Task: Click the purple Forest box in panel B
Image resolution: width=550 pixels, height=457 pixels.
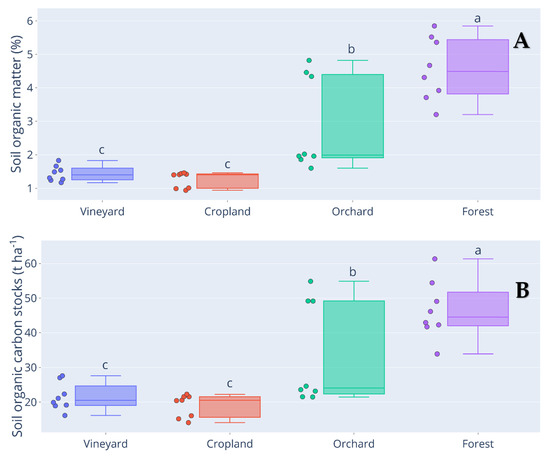Action: click(478, 309)
